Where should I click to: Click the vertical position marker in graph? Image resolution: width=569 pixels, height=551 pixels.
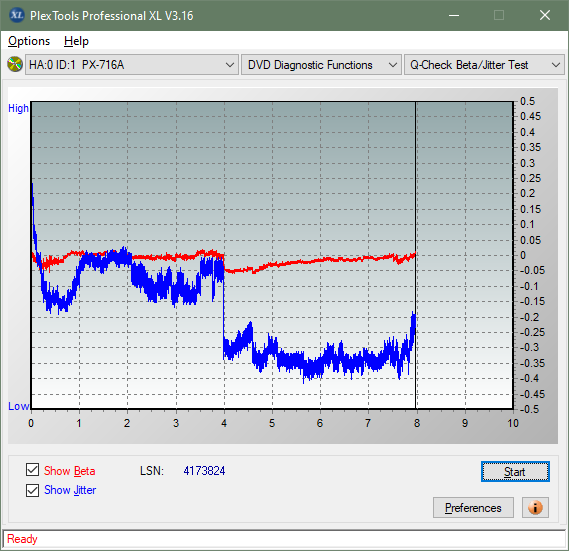pyautogui.click(x=416, y=255)
